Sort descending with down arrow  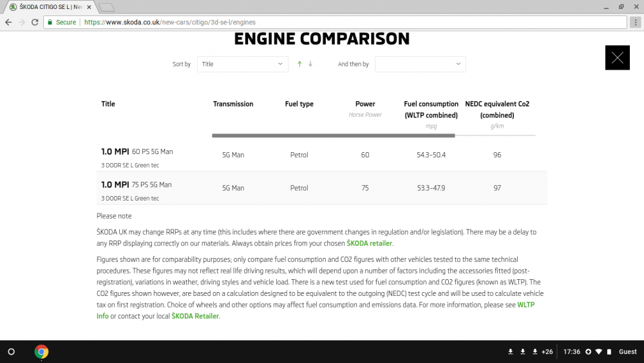[x=310, y=64]
